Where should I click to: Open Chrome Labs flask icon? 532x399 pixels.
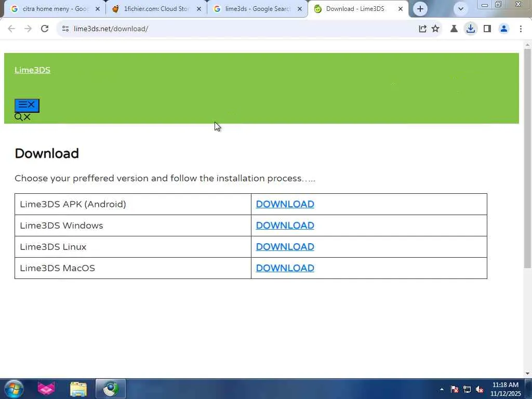coord(454,29)
